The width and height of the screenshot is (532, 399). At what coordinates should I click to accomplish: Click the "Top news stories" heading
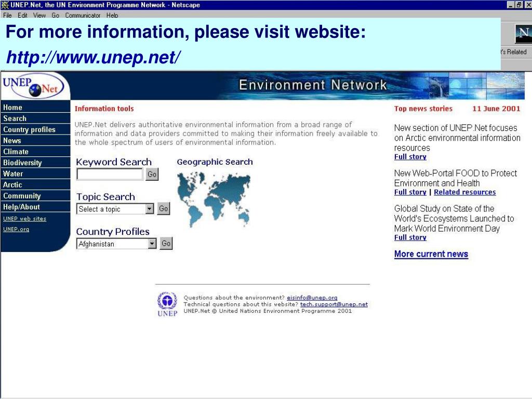coord(423,109)
